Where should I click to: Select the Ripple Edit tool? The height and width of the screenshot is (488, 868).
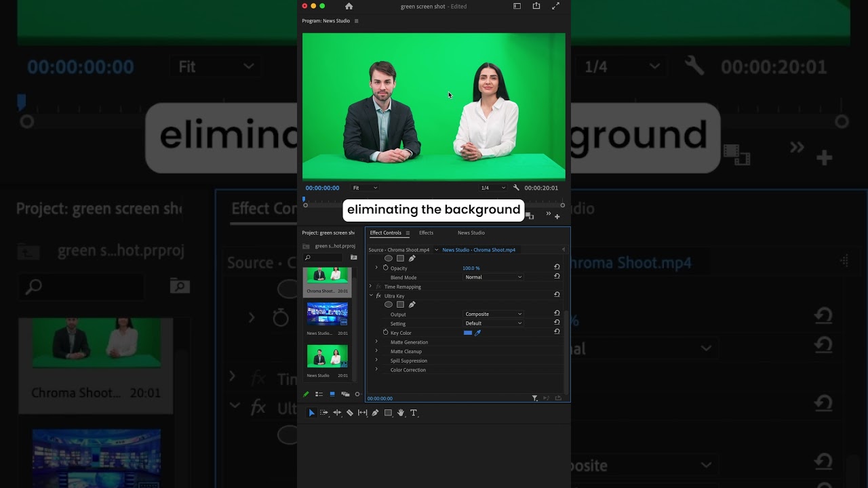pos(337,413)
